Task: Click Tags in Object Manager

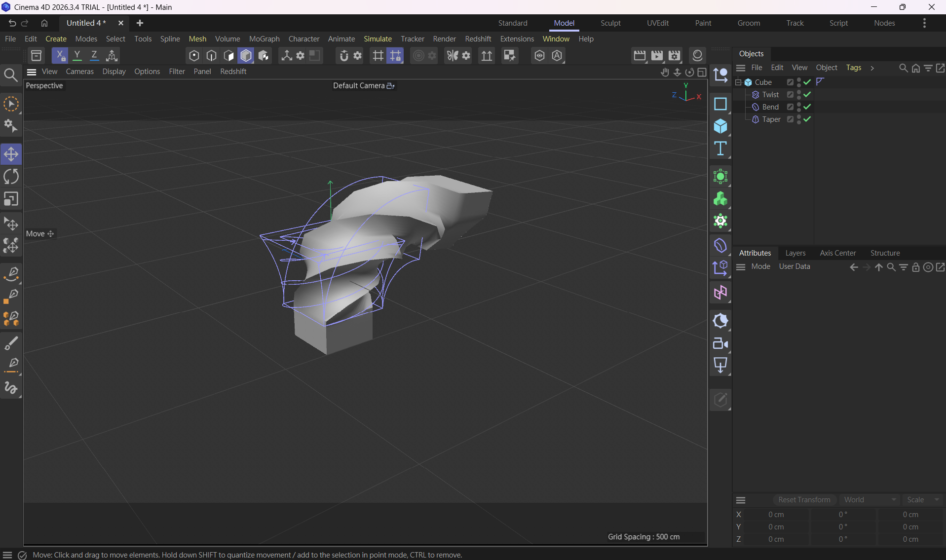Action: (x=853, y=68)
